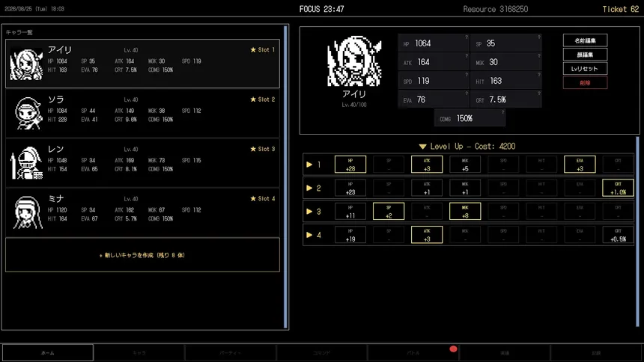Click ソラ's pixel portrait in the character list

point(28,113)
